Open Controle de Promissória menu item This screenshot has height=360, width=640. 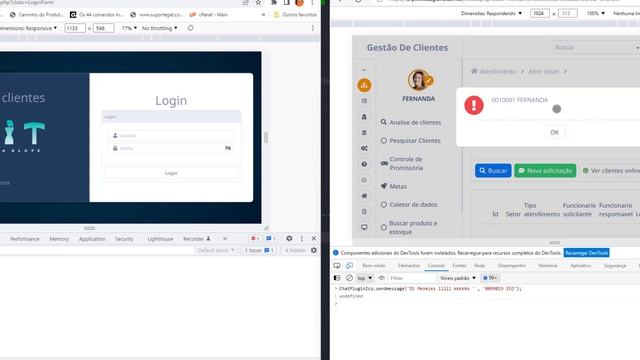pyautogui.click(x=402, y=163)
